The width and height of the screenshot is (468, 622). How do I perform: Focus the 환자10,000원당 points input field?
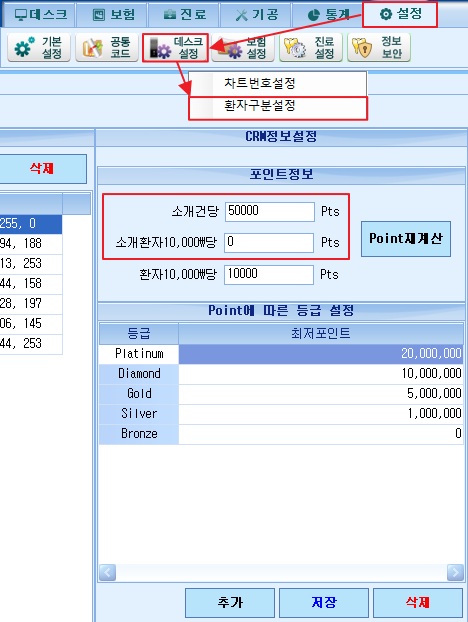pyautogui.click(x=269, y=275)
